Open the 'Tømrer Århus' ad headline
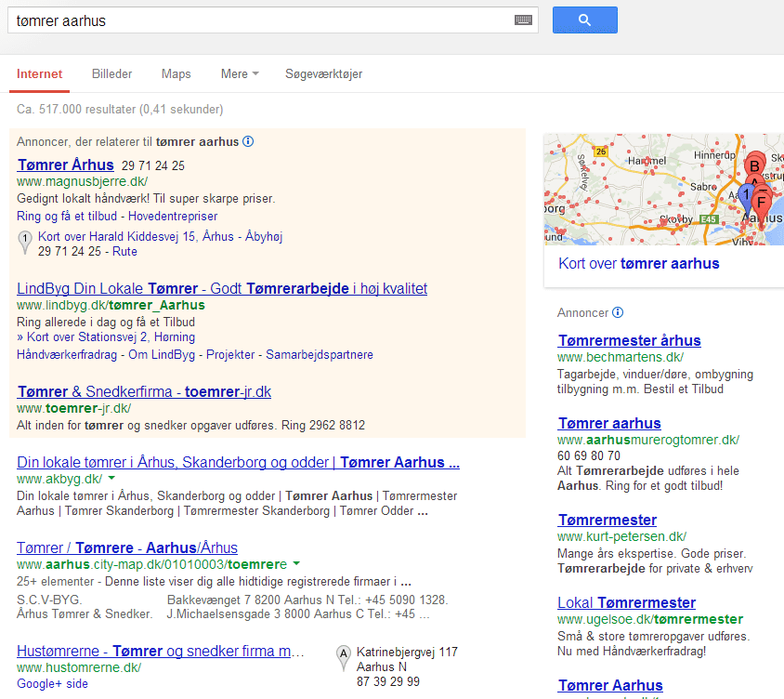The image size is (784, 699). (x=66, y=165)
